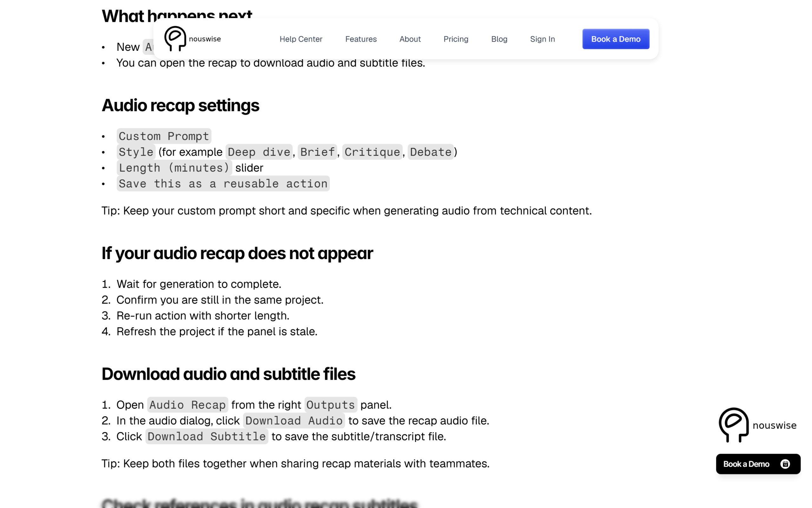Open the Pricing page
The height and width of the screenshot is (508, 812).
coord(456,39)
